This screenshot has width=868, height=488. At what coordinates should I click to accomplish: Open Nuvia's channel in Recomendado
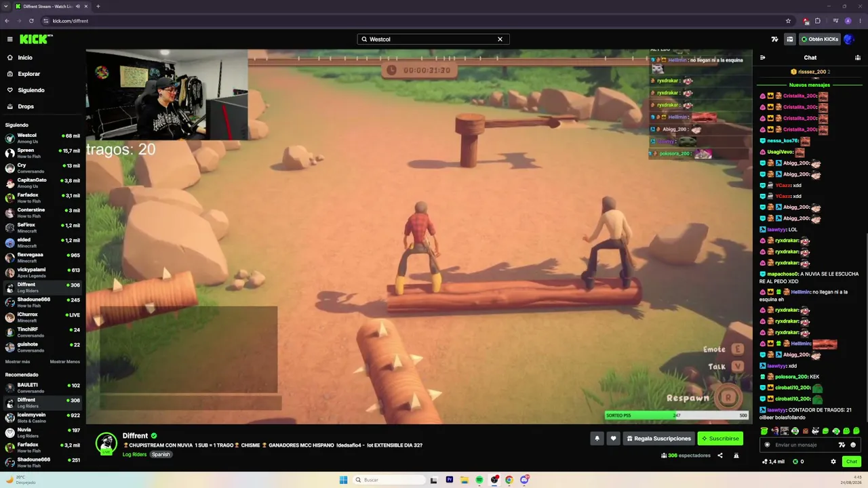[x=43, y=432]
